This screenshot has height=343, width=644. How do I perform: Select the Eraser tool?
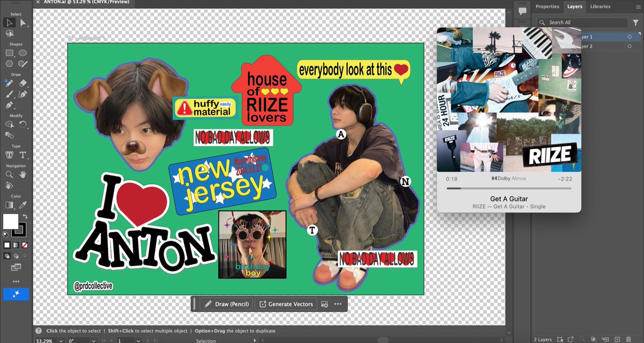23,83
